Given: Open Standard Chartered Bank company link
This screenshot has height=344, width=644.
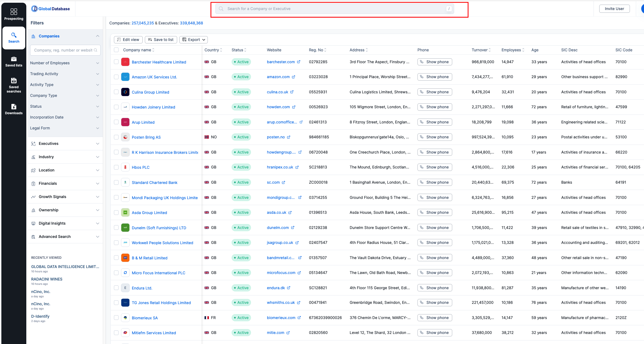Looking at the screenshot, I should pos(154,183).
